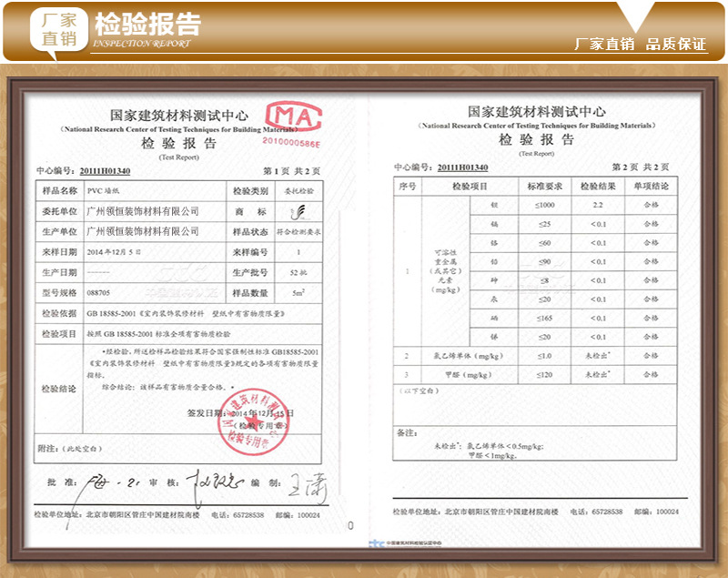Click the 样品状态 label cell

pyautogui.click(x=250, y=232)
